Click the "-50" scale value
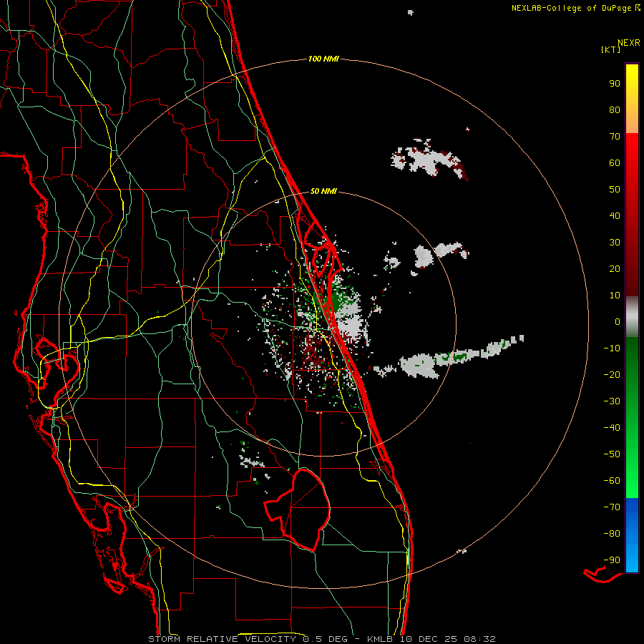The height and width of the screenshot is (644, 644). (612, 454)
